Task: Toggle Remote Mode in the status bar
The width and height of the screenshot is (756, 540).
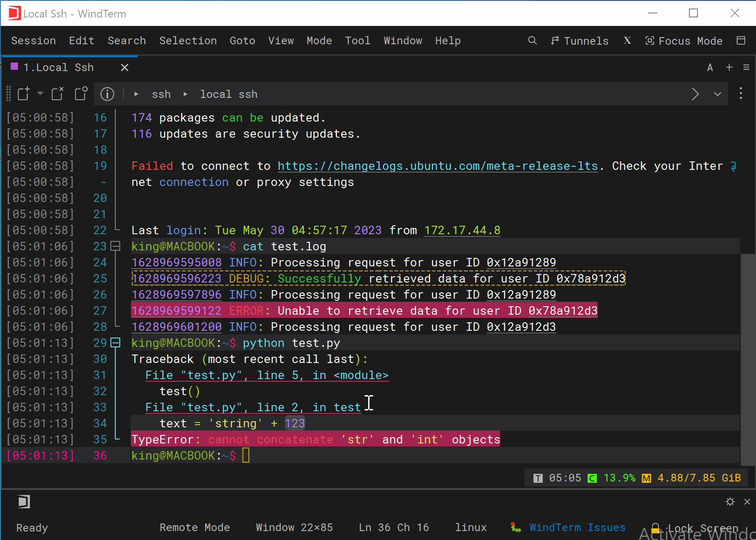Action: tap(195, 527)
